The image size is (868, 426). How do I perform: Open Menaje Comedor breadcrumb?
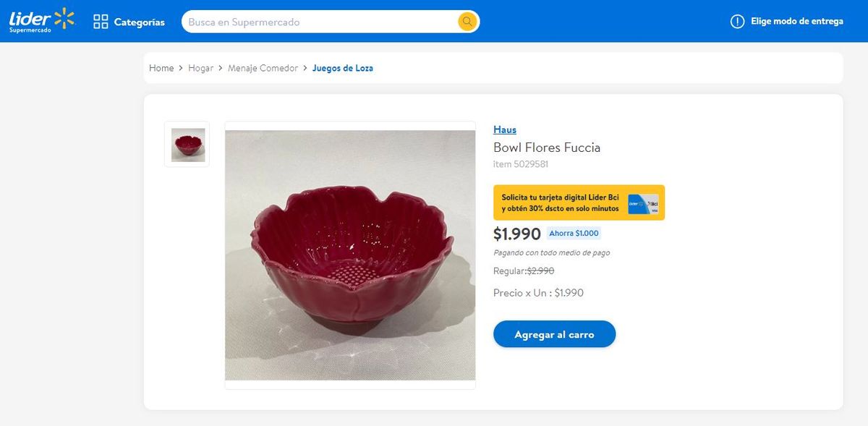[263, 68]
